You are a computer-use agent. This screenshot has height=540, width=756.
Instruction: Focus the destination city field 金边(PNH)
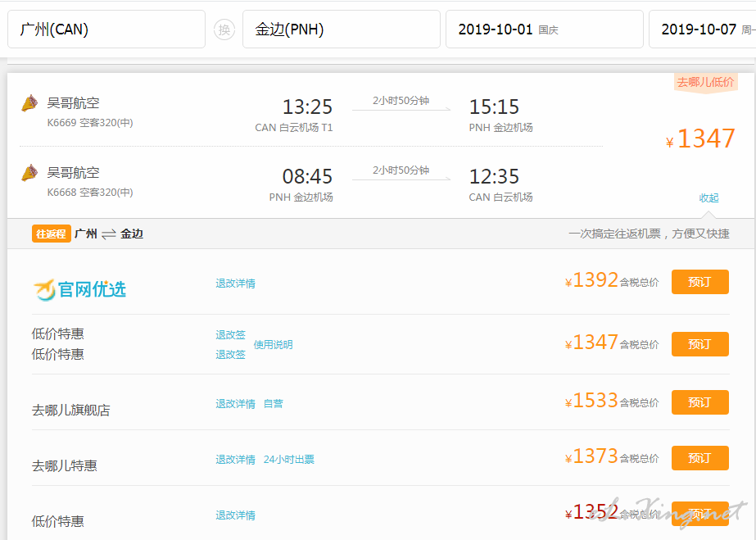(x=342, y=29)
